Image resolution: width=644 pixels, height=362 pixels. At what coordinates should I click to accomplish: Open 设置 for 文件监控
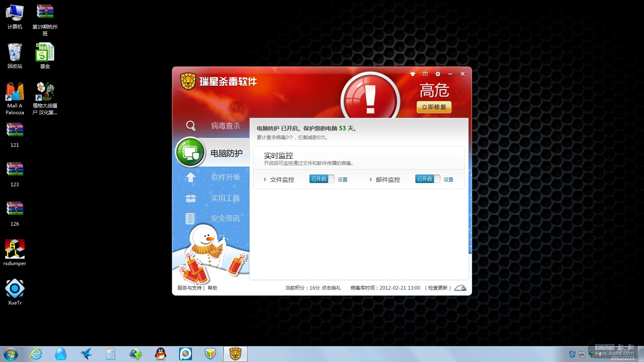coord(343,179)
